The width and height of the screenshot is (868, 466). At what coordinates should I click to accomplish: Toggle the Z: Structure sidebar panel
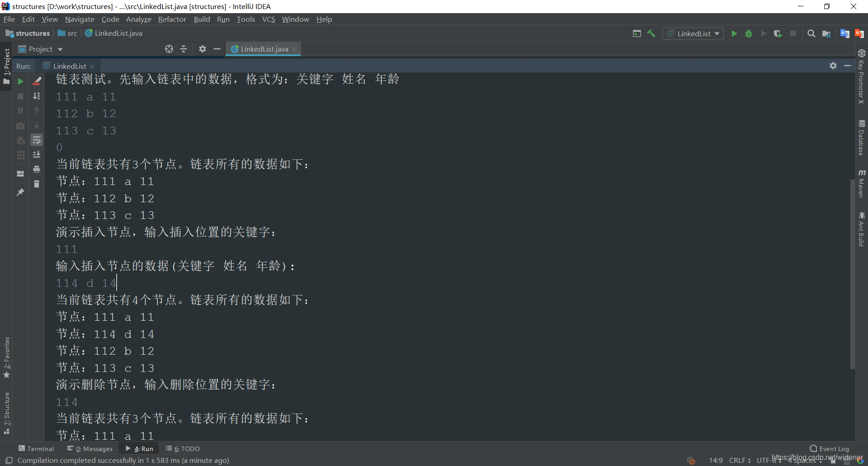click(6, 413)
